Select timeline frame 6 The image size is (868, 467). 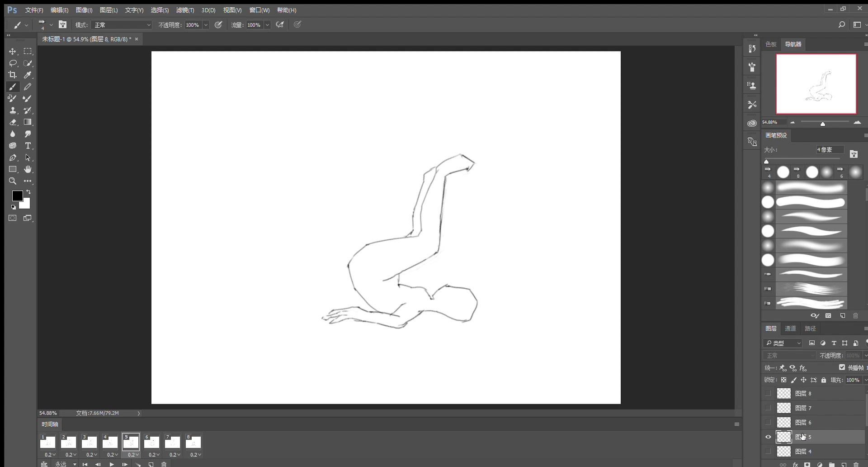pyautogui.click(x=151, y=442)
